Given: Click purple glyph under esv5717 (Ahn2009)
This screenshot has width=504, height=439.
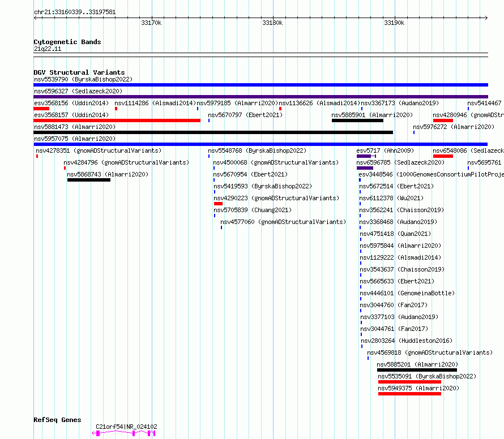Looking at the screenshot, I should click(x=366, y=156).
